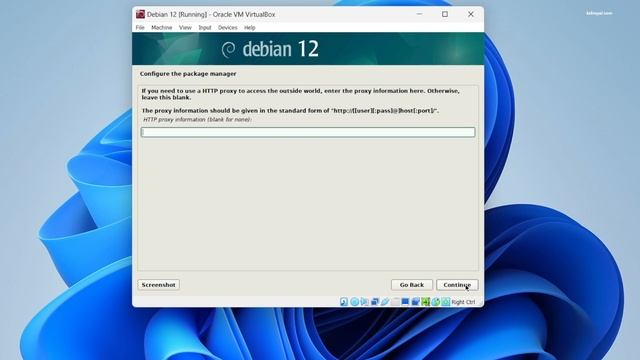Image resolution: width=640 pixels, height=360 pixels.
Task: Click the USB devices status bar icon
Action: pyautogui.click(x=385, y=302)
